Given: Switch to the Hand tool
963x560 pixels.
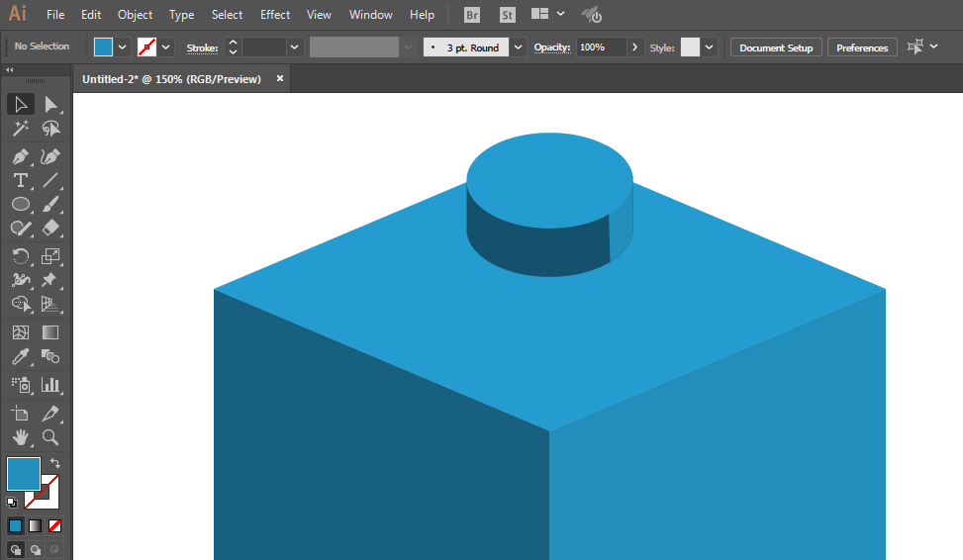Looking at the screenshot, I should (x=20, y=437).
